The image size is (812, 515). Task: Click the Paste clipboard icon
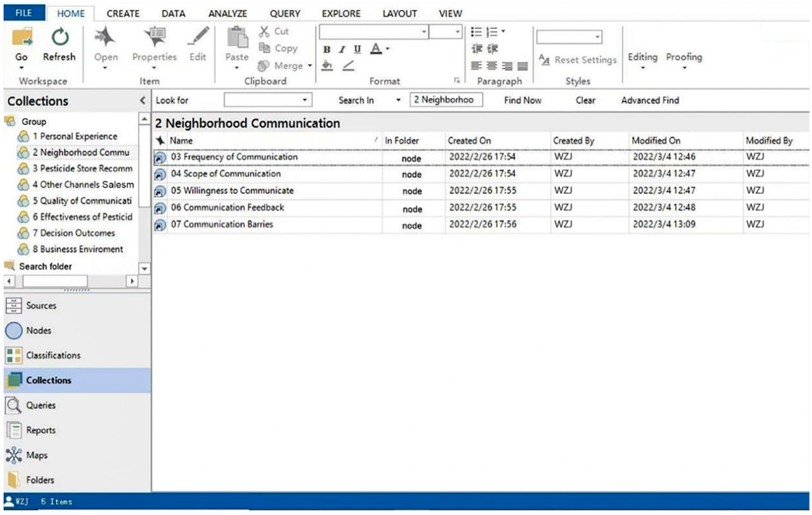pos(237,37)
